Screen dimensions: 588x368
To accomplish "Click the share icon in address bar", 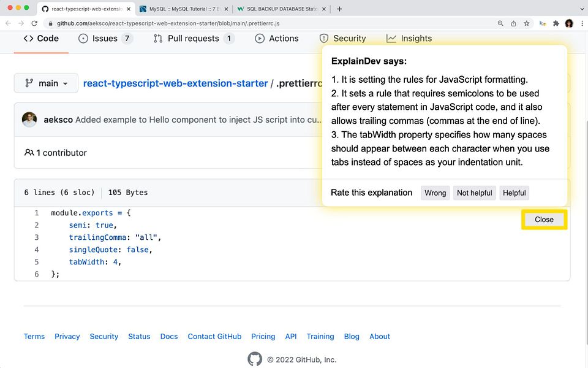I will click(x=513, y=23).
